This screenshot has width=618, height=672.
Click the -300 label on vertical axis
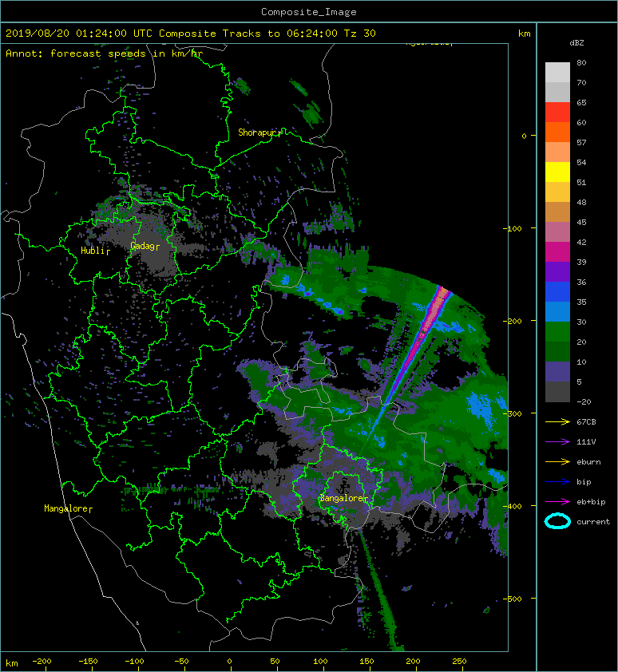(x=512, y=413)
